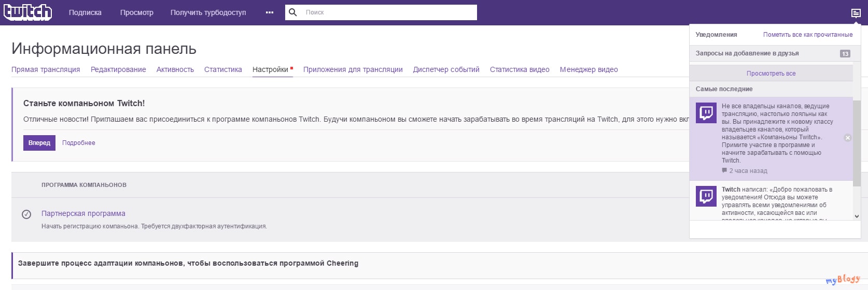This screenshot has width=868, height=290.
Task: Open the companions notification text
Action: 777,133
